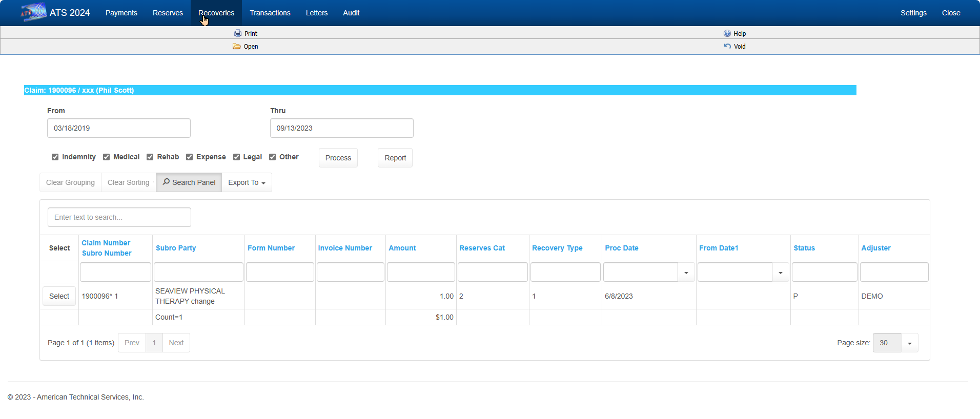Select the SEAVIEW PHYSICAL THERAPY row
This screenshot has height=419, width=980.
[59, 296]
